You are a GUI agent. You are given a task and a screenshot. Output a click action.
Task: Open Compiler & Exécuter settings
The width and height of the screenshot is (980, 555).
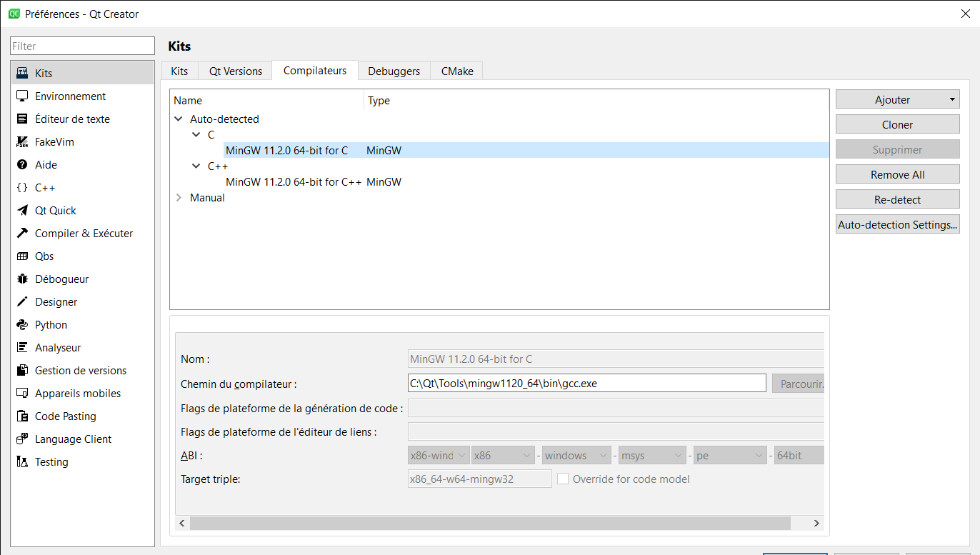point(84,233)
